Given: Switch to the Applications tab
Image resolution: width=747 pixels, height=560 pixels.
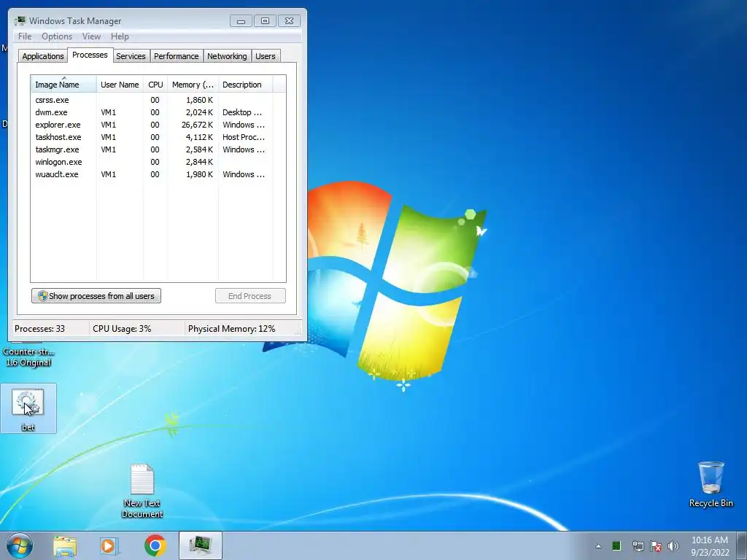Looking at the screenshot, I should click(43, 55).
